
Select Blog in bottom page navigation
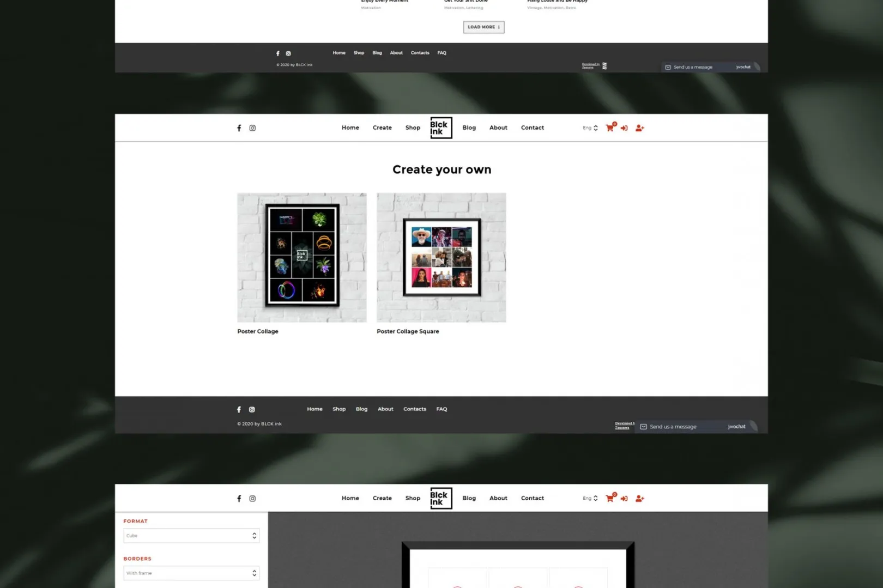pos(469,498)
